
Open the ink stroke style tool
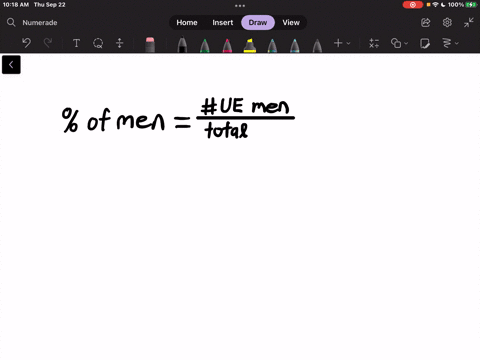pyautogui.click(x=447, y=43)
